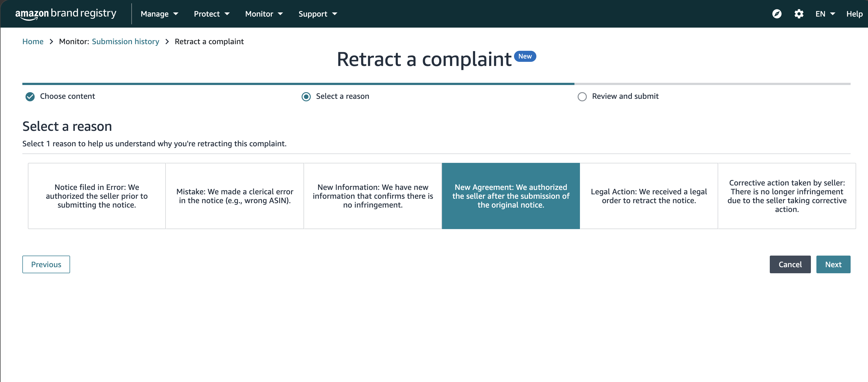Choose 'New Information' reason
The height and width of the screenshot is (382, 868).
[x=373, y=196]
